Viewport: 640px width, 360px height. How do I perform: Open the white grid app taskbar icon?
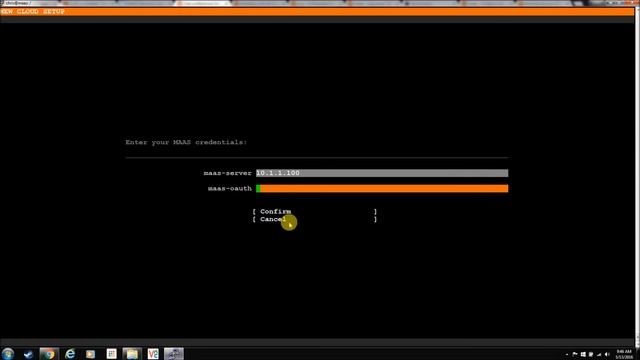click(111, 354)
